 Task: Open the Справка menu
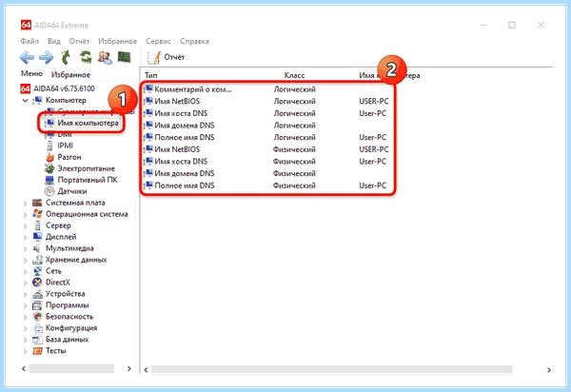pos(194,41)
